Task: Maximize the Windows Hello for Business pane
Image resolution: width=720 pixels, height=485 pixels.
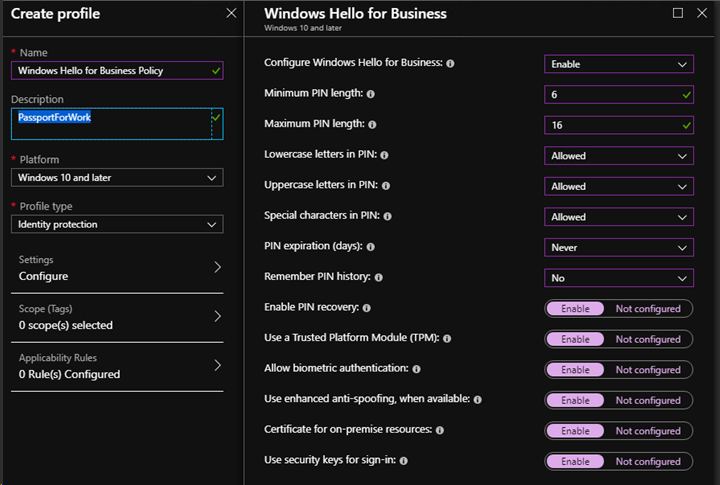Action: pyautogui.click(x=678, y=13)
